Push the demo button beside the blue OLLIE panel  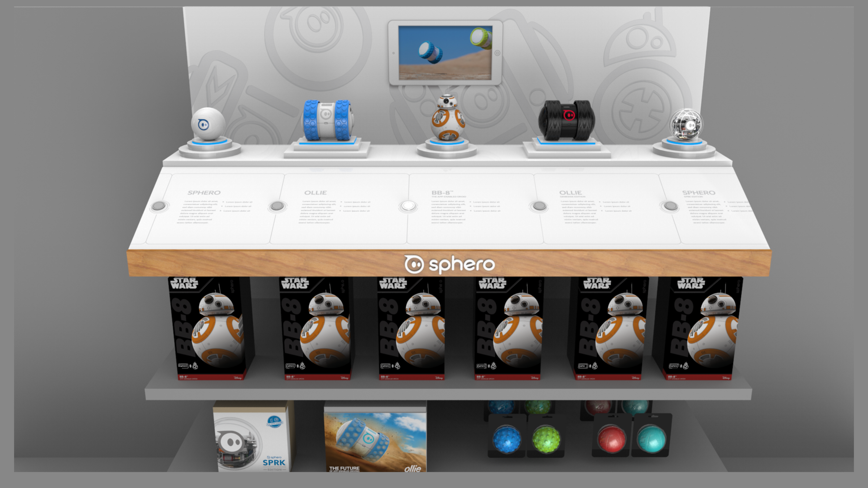[277, 206]
